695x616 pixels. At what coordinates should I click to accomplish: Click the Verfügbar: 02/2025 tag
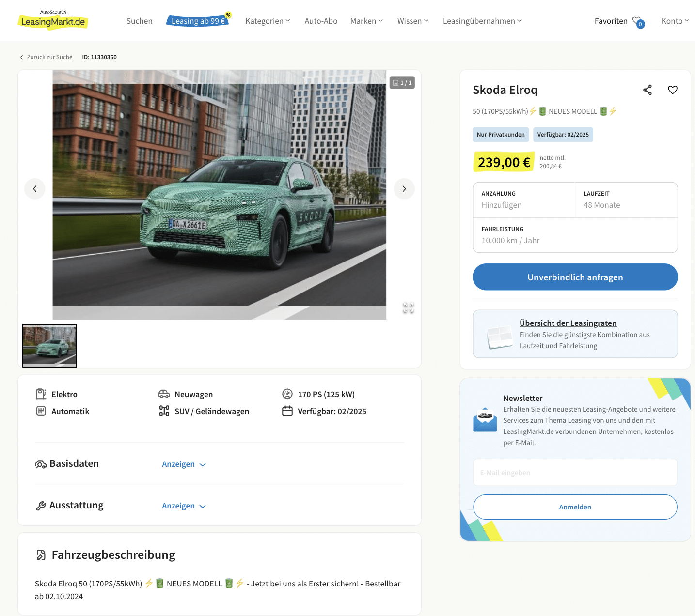pos(563,135)
